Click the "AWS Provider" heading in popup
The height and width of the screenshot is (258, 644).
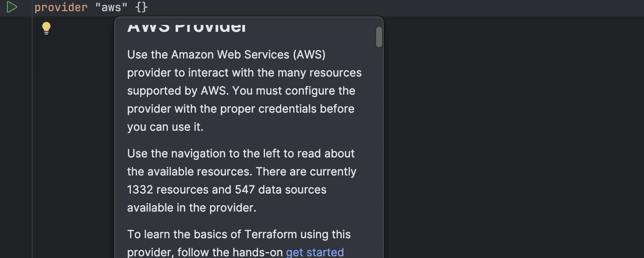[187, 27]
